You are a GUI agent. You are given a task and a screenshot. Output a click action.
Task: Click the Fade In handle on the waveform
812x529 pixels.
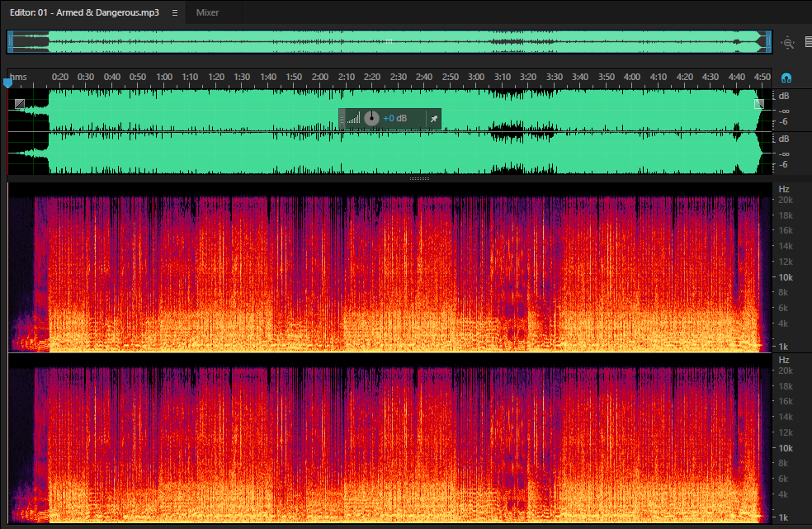pos(20,104)
